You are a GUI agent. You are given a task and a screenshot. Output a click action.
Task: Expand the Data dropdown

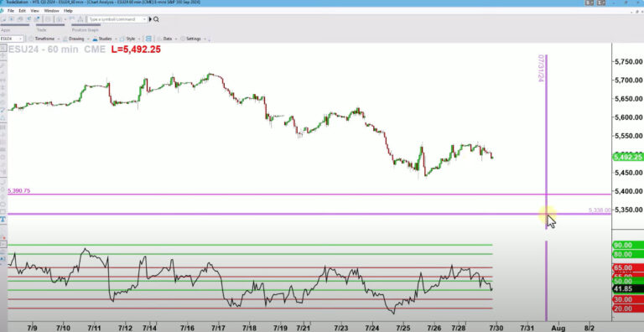176,39
